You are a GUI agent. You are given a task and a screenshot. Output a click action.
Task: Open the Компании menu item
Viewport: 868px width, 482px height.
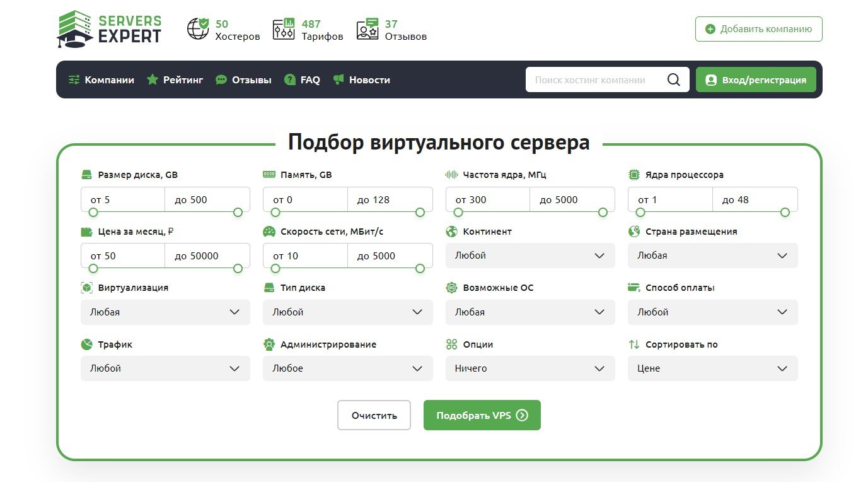point(101,80)
